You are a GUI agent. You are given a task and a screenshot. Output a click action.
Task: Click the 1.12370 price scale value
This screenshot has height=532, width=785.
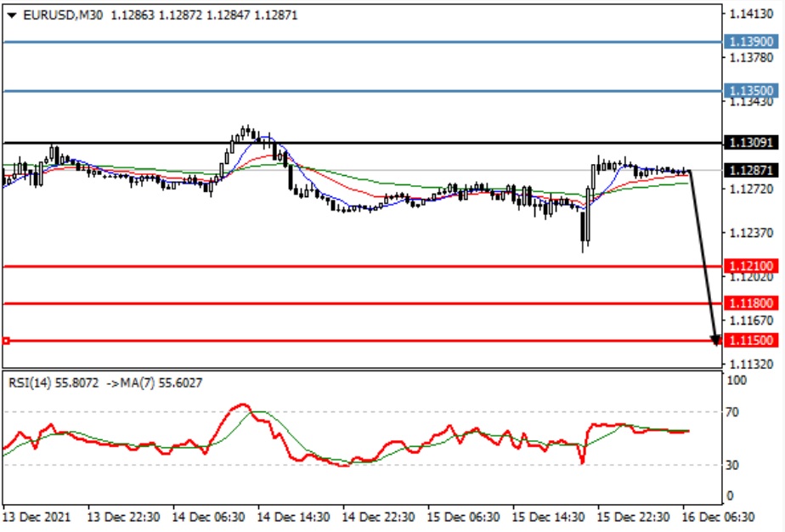tap(751, 233)
